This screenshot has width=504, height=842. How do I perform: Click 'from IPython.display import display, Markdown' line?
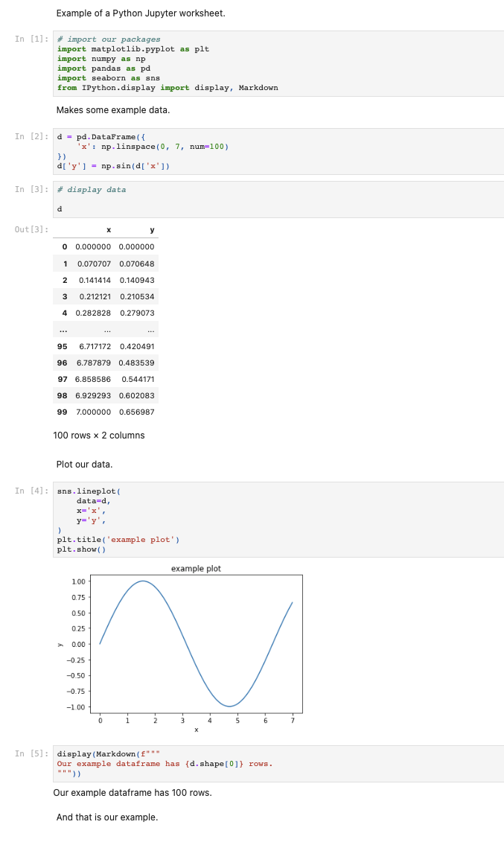168,88
